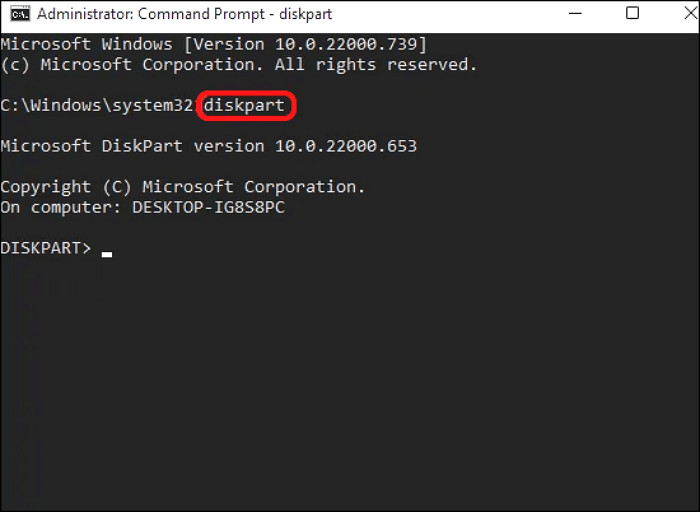Click the blinking cursor after DISKPART>
The image size is (700, 512).
coord(107,253)
